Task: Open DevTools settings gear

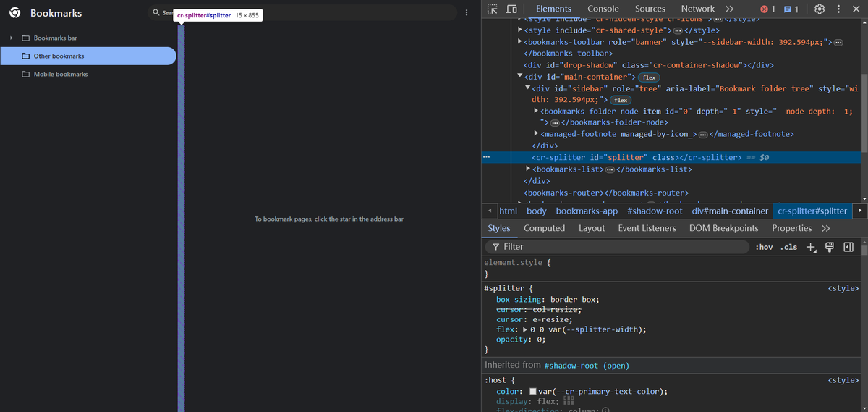Action: 820,9
